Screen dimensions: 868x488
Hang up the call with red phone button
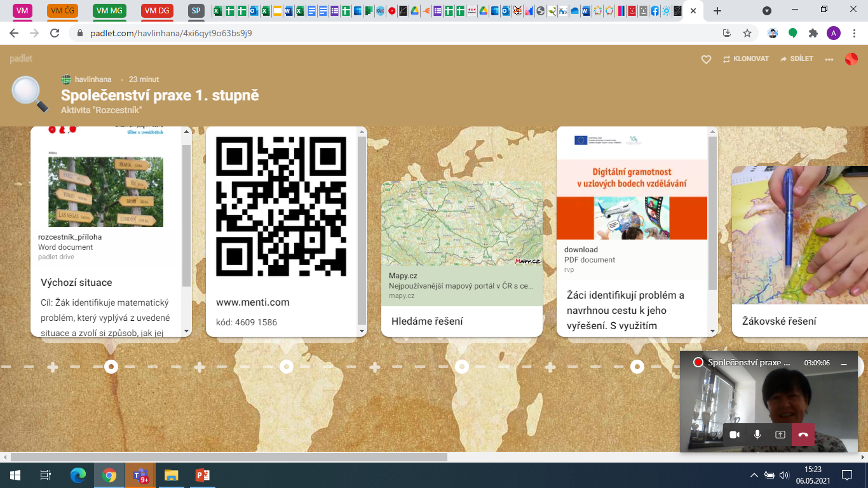[803, 435]
